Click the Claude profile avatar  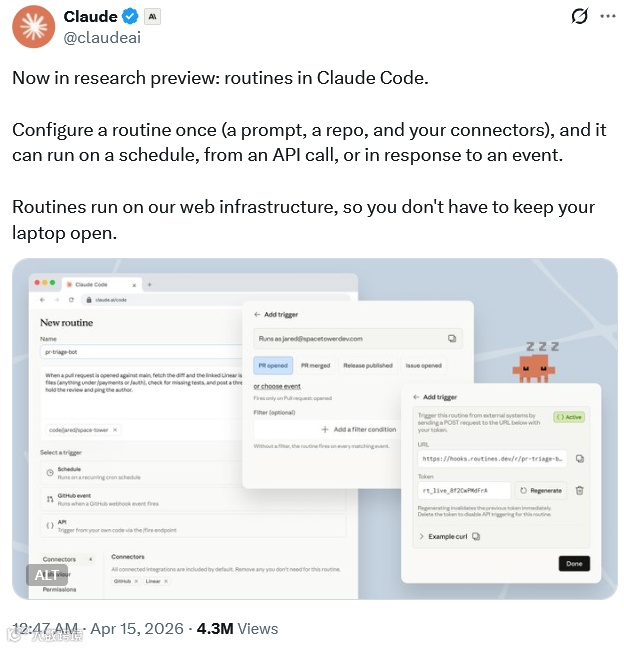click(33, 26)
